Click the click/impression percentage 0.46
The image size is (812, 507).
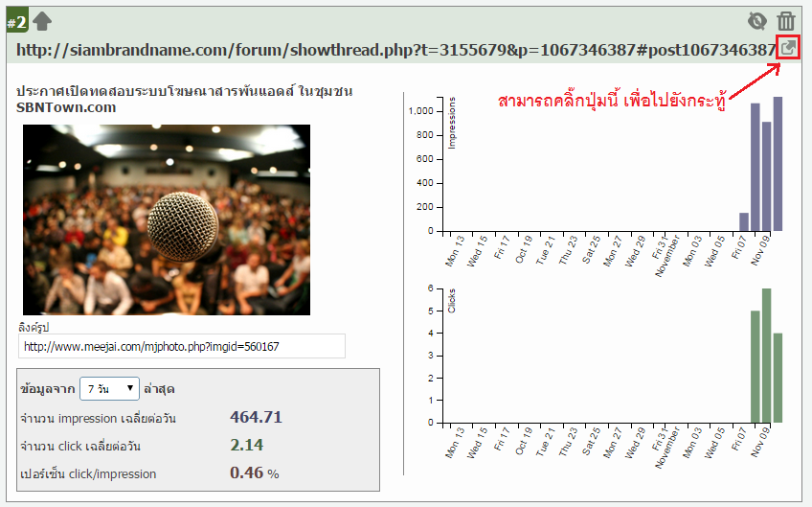(246, 472)
